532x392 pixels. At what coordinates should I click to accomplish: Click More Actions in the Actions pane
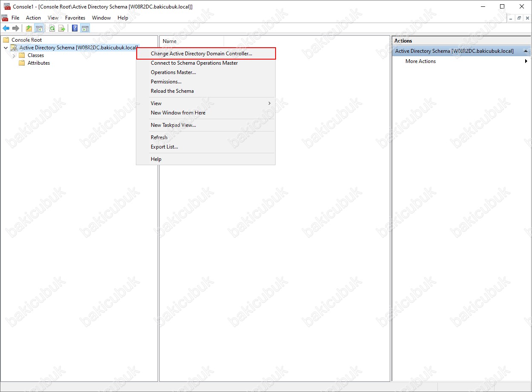pos(420,61)
